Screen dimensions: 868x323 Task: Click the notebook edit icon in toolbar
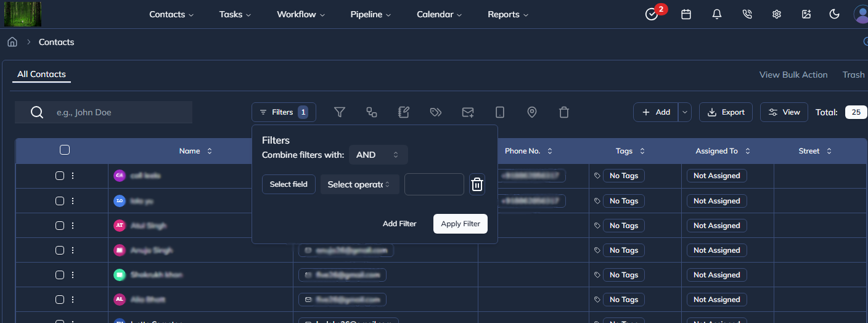pyautogui.click(x=404, y=112)
